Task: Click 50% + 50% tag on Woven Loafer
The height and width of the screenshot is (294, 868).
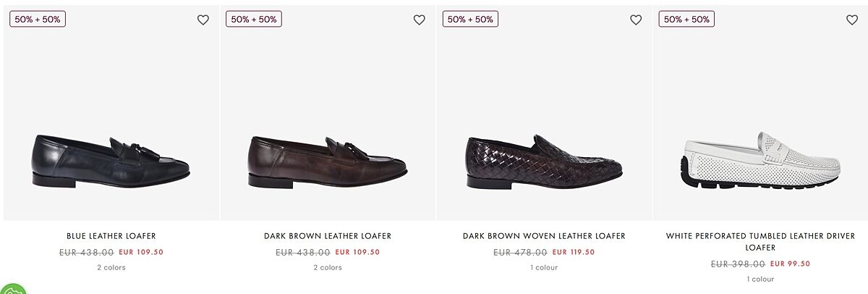Action: [470, 20]
